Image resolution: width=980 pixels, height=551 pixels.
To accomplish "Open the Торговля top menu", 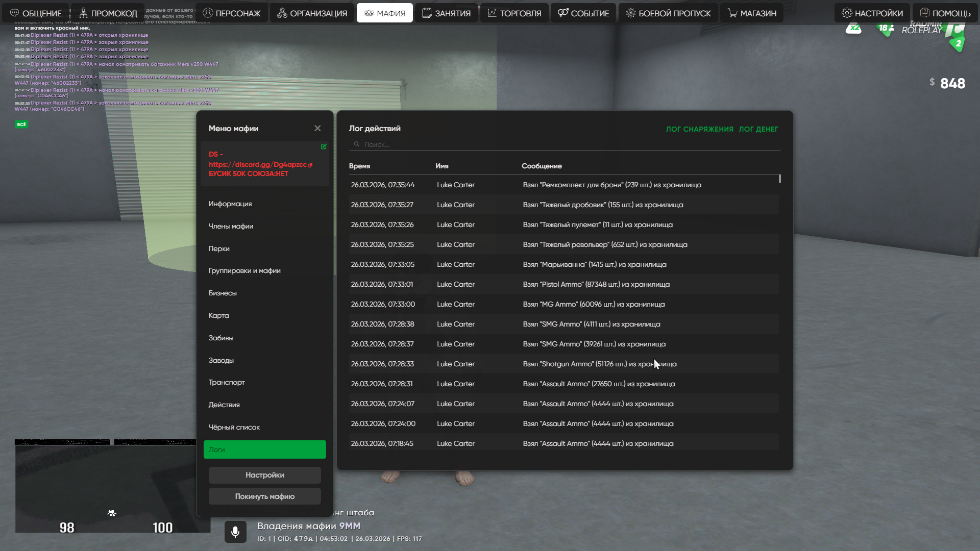I will pyautogui.click(x=514, y=13).
